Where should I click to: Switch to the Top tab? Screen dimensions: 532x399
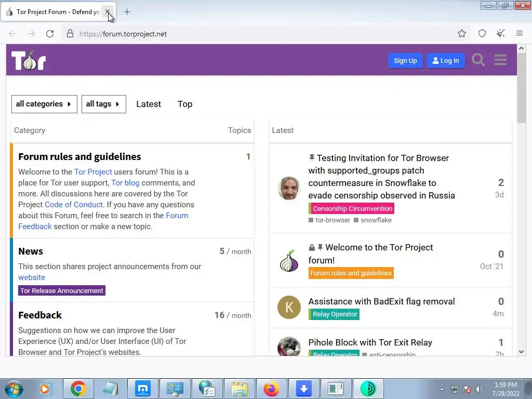[x=185, y=104]
